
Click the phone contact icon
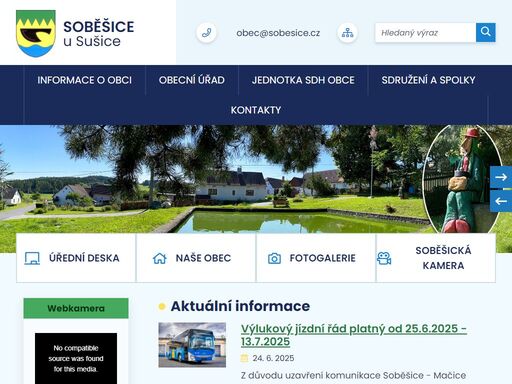coord(206,33)
